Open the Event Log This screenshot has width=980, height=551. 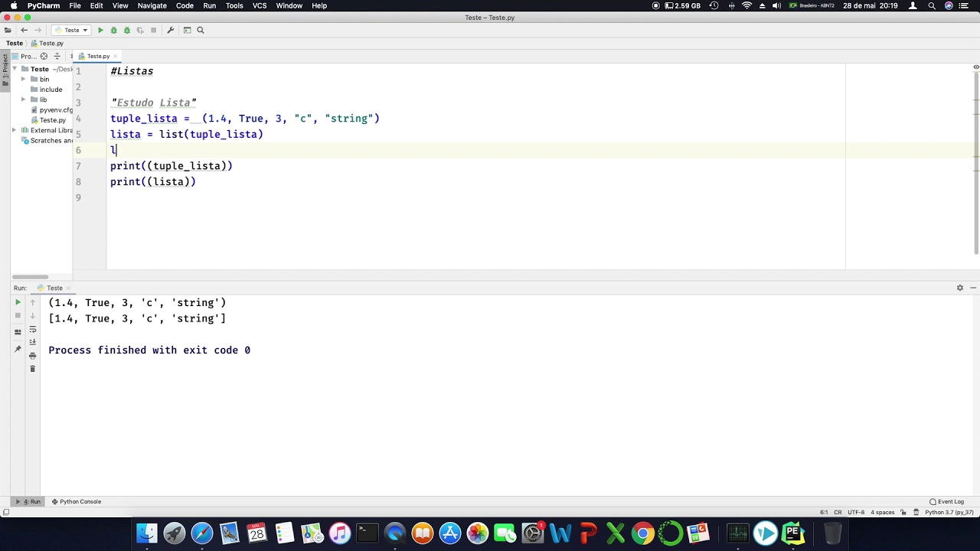click(946, 501)
